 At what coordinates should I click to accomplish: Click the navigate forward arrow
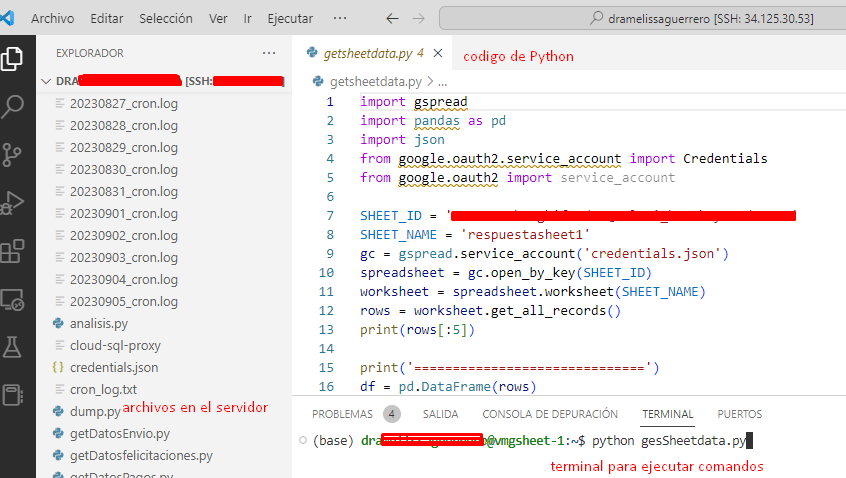click(421, 19)
